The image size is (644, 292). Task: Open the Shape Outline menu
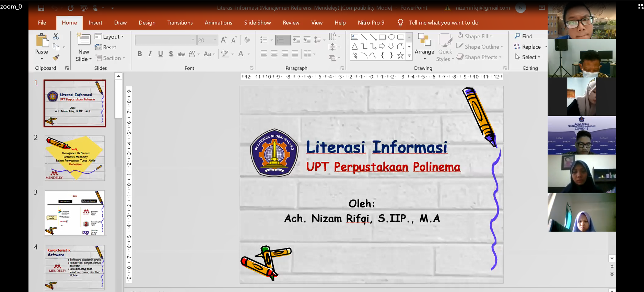pyautogui.click(x=480, y=47)
